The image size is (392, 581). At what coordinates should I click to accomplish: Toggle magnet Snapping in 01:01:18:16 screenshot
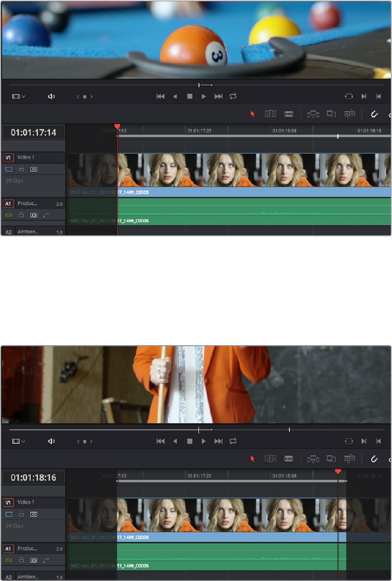(x=374, y=459)
